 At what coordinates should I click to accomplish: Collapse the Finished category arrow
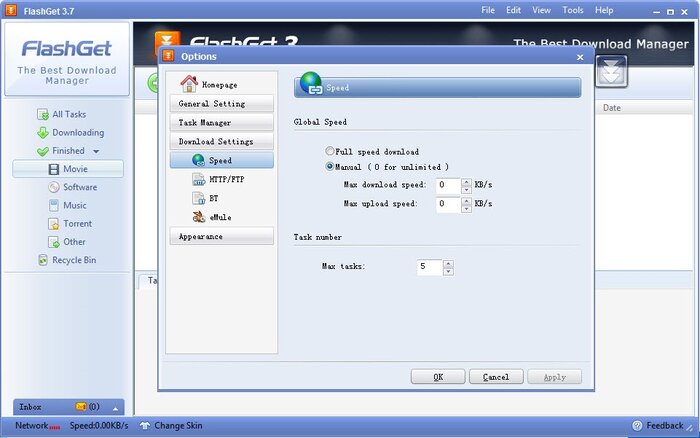(x=96, y=151)
